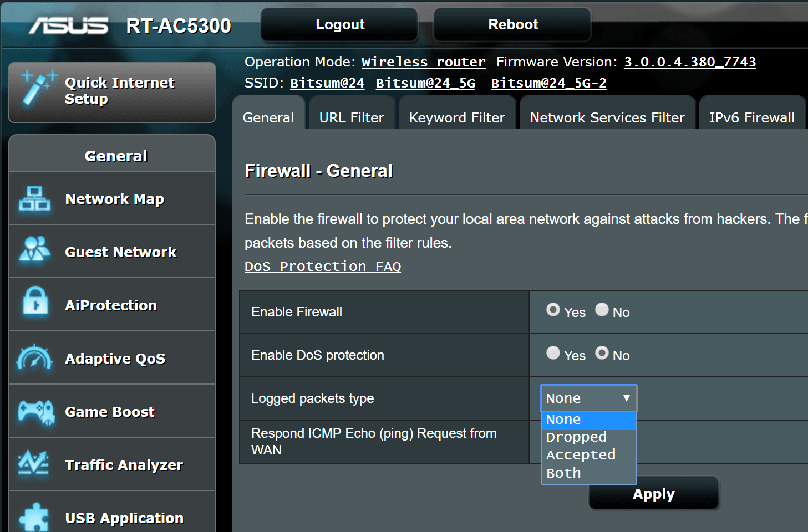Choose Accepted in the logged packets list
This screenshot has height=532, width=808.
click(589, 455)
